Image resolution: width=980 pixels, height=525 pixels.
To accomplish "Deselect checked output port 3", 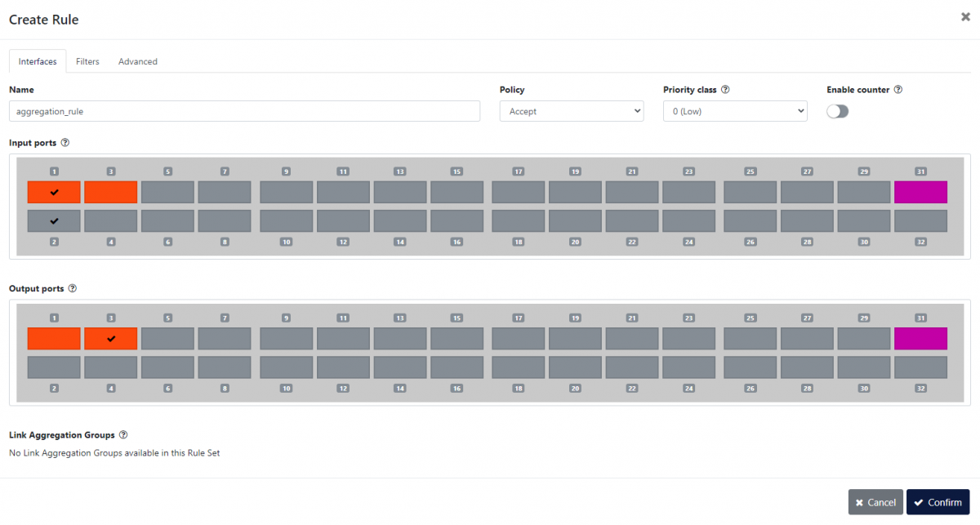I will tap(111, 339).
